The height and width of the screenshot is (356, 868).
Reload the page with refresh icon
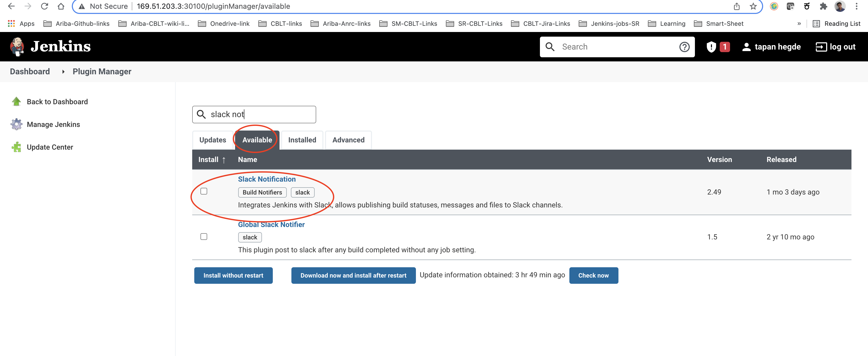[x=44, y=6]
